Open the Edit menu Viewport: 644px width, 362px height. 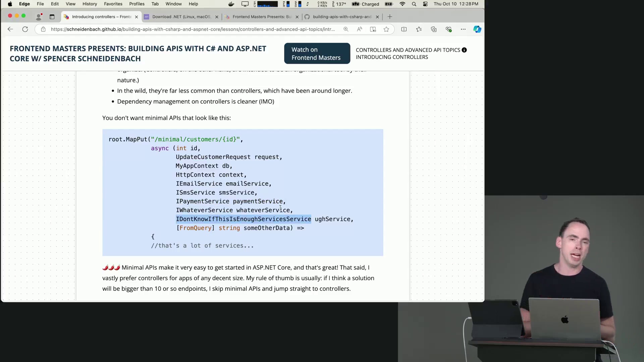tap(55, 4)
